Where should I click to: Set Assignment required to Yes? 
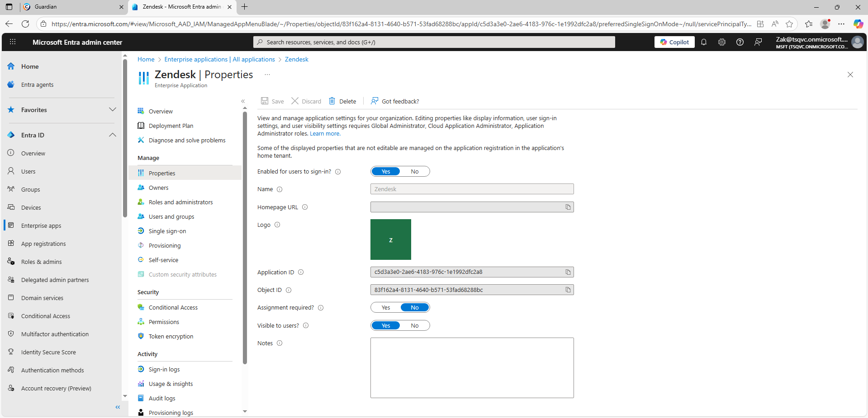(386, 308)
